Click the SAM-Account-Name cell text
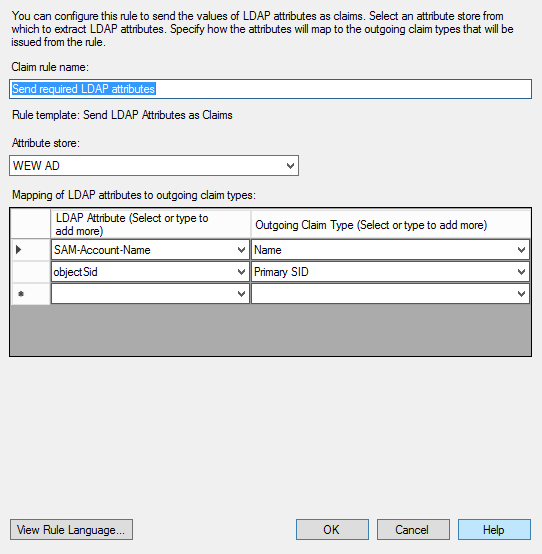 pyautogui.click(x=102, y=250)
